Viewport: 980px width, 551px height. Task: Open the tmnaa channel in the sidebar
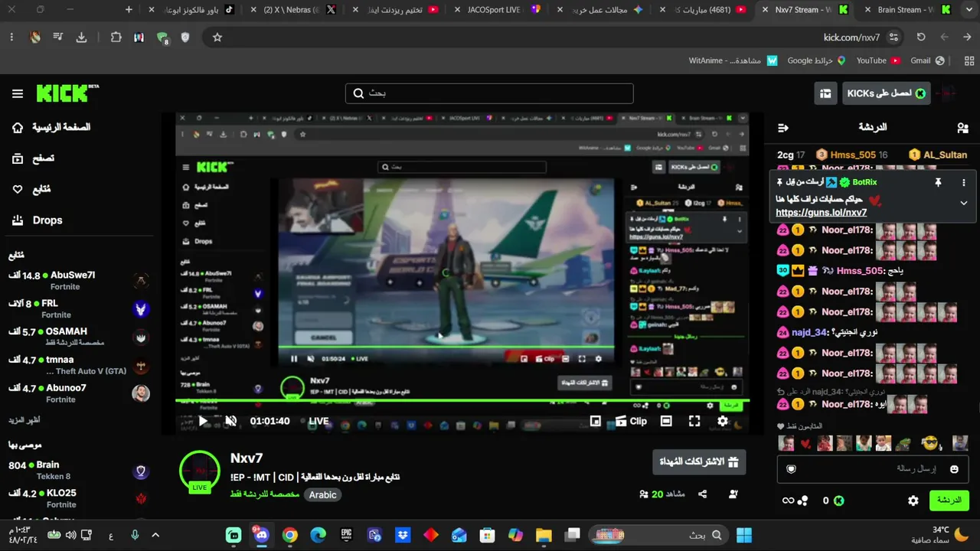[79, 365]
